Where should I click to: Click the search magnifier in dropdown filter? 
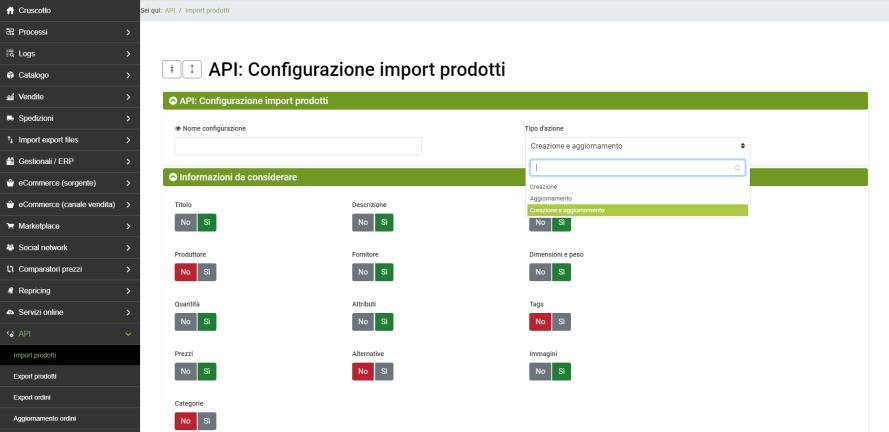tap(738, 168)
